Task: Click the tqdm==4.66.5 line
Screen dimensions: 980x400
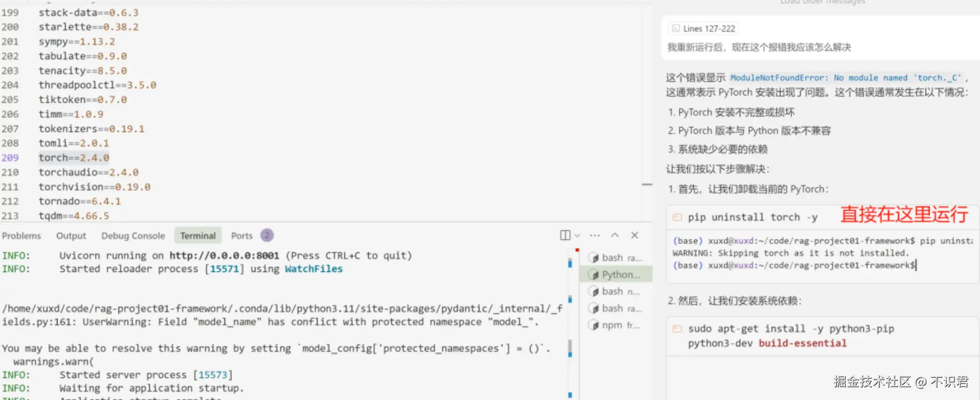Action: click(x=74, y=216)
